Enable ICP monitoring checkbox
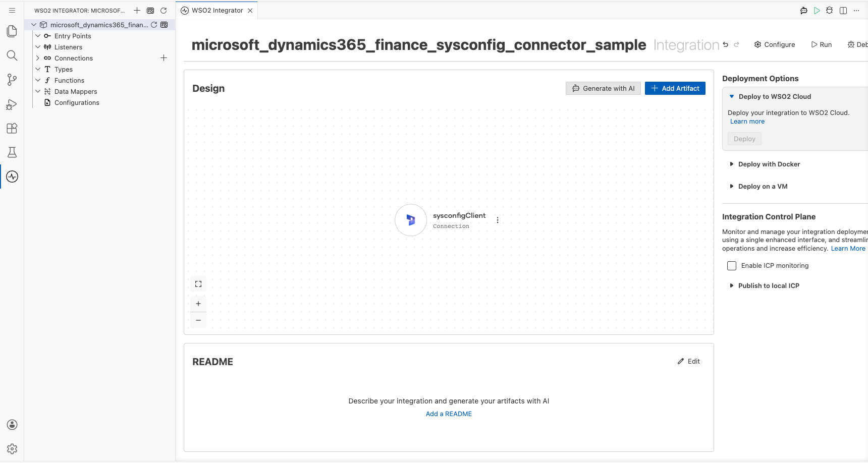 click(x=732, y=266)
